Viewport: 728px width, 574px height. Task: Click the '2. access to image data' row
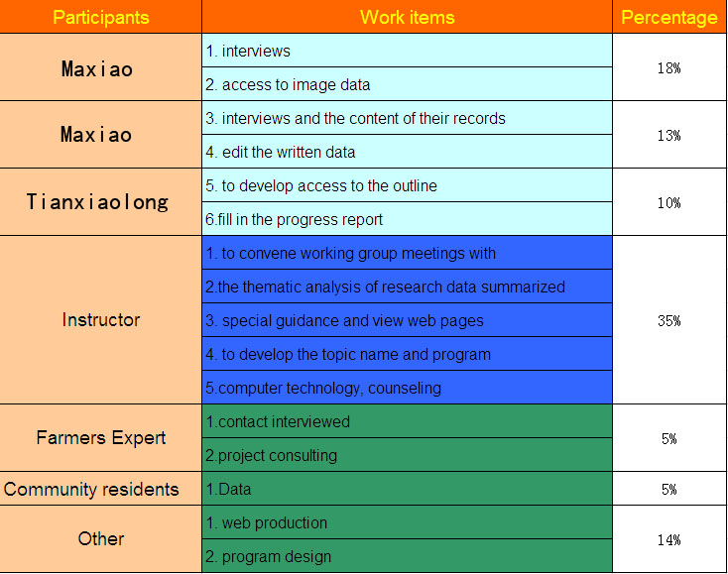(408, 84)
